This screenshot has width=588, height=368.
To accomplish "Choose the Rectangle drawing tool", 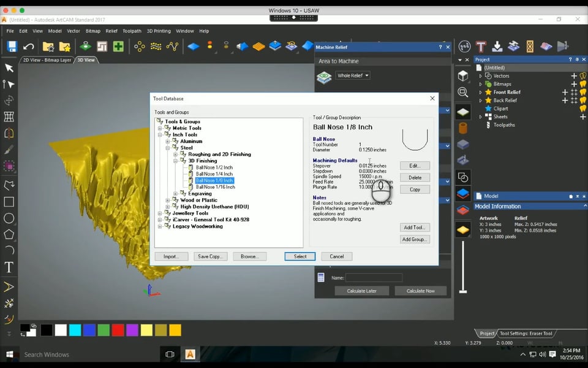I will pyautogui.click(x=9, y=202).
